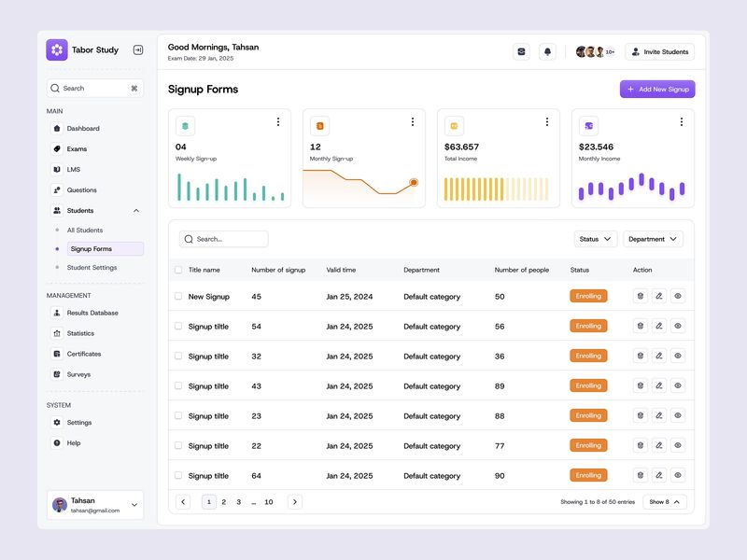Click the table Search field

pos(223,239)
